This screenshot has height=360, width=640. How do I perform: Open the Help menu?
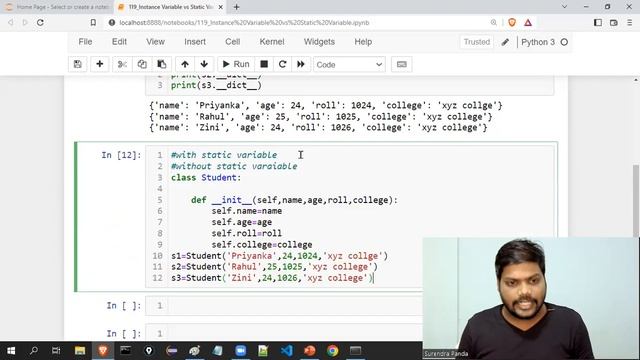point(363,42)
